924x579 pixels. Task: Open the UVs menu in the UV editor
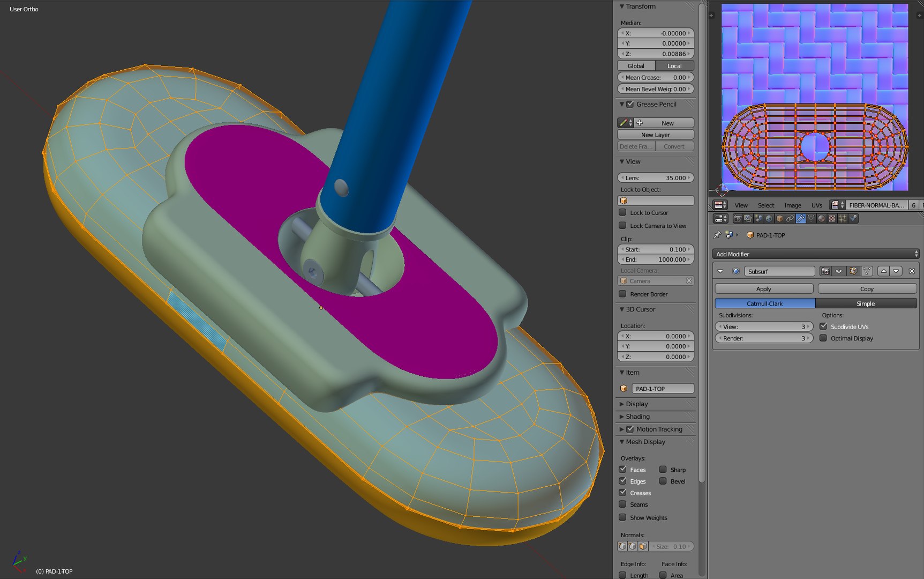[817, 205]
